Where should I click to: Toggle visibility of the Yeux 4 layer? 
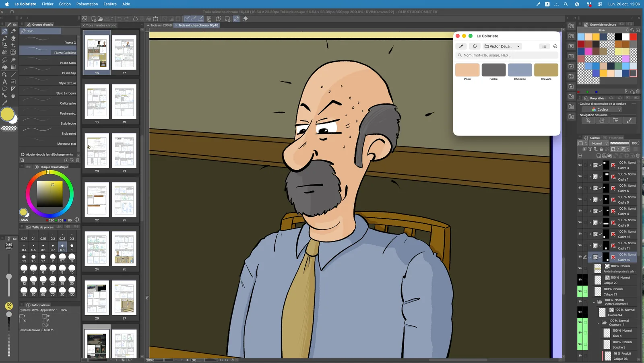[x=580, y=333]
